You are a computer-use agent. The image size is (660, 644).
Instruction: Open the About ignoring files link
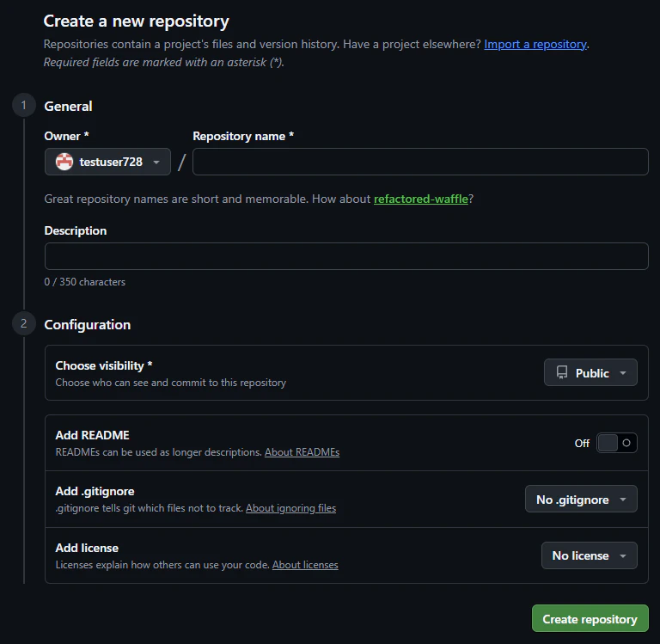tap(290, 508)
